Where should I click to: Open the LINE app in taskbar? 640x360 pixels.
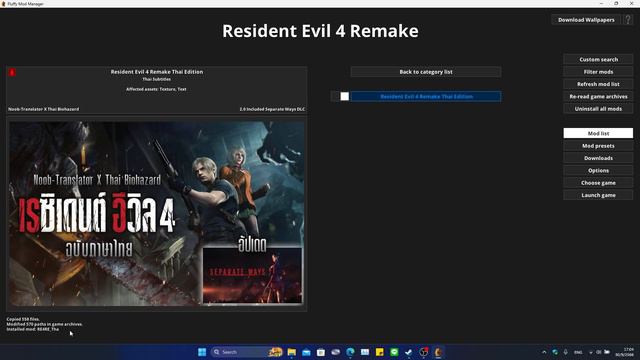(394, 352)
